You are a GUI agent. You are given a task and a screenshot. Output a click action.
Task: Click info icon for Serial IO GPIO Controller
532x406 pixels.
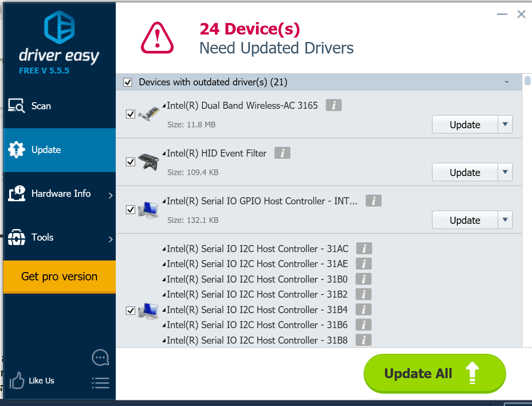pyautogui.click(x=373, y=201)
